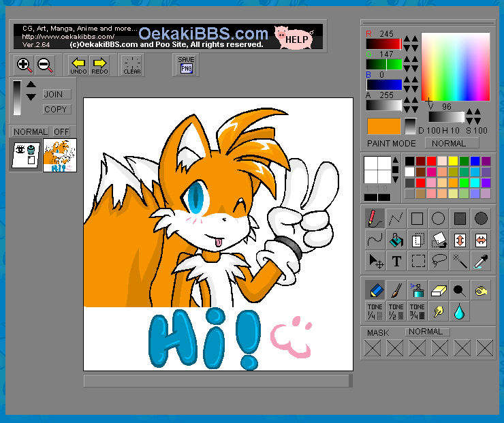Pick the bezier curve tool

375,240
